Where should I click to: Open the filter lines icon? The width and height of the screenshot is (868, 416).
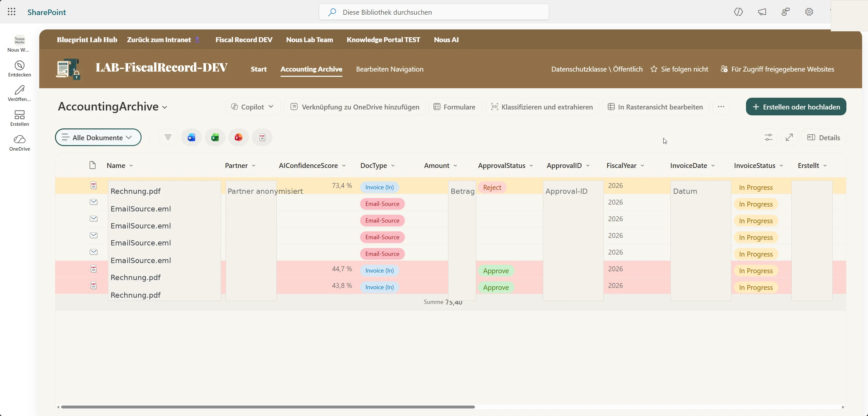pos(168,137)
